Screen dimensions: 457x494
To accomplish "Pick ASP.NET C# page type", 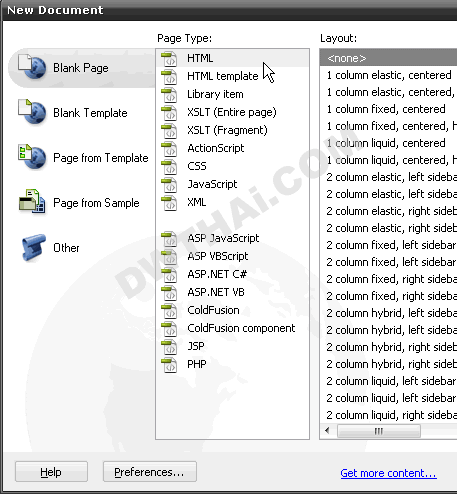I will tap(217, 274).
